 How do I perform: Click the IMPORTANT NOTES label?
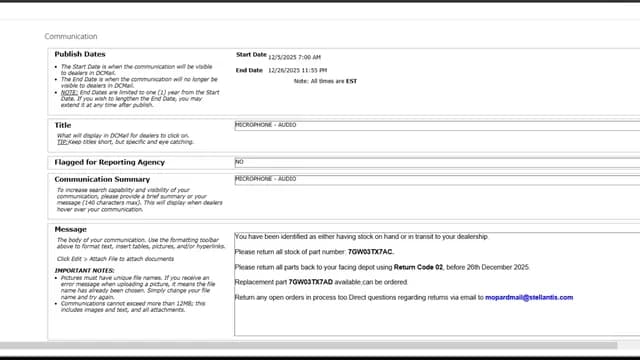pyautogui.click(x=84, y=271)
